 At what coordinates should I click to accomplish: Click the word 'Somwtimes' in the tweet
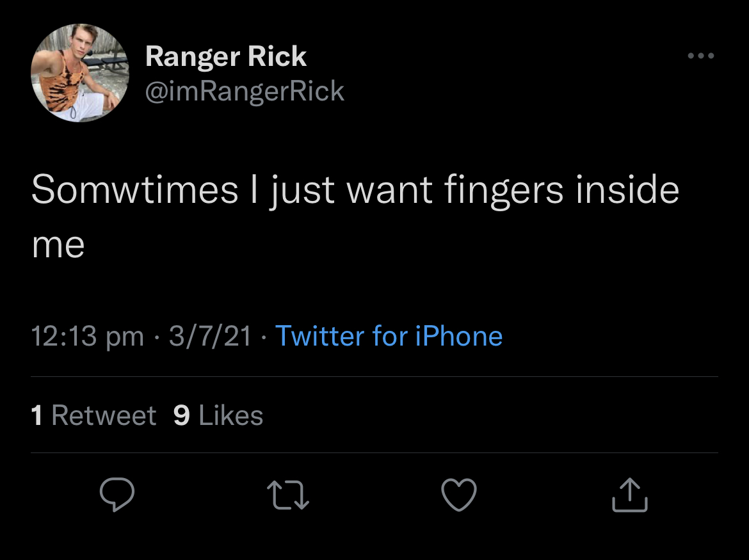[134, 190]
